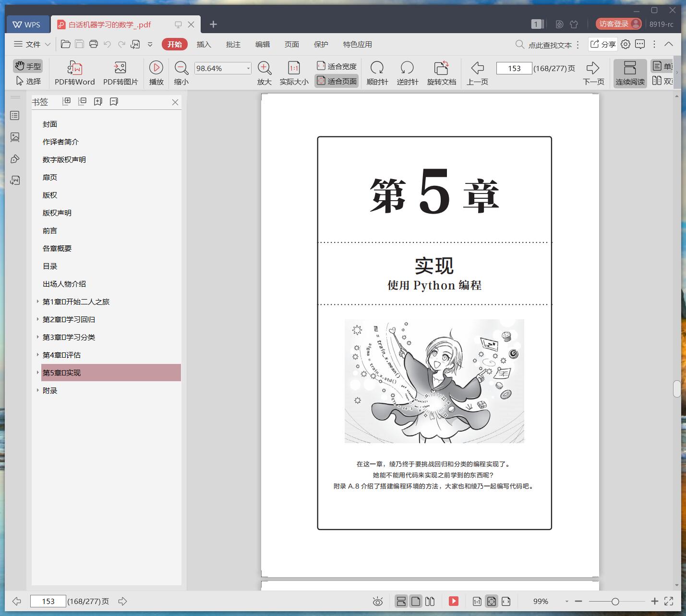Switch to the 开始 ribbon tab
The image size is (686, 616).
[175, 44]
